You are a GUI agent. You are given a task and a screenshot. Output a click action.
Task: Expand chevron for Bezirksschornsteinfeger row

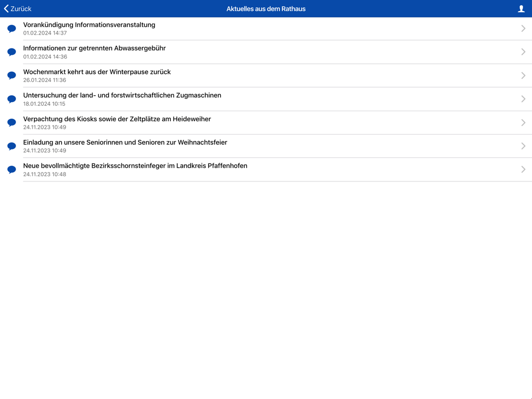coord(523,169)
